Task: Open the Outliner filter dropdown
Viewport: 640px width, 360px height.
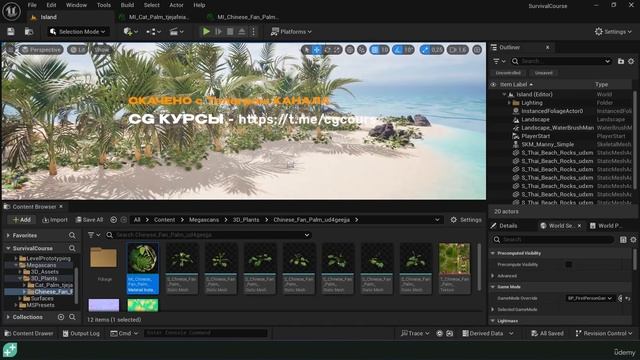Action: click(x=499, y=61)
